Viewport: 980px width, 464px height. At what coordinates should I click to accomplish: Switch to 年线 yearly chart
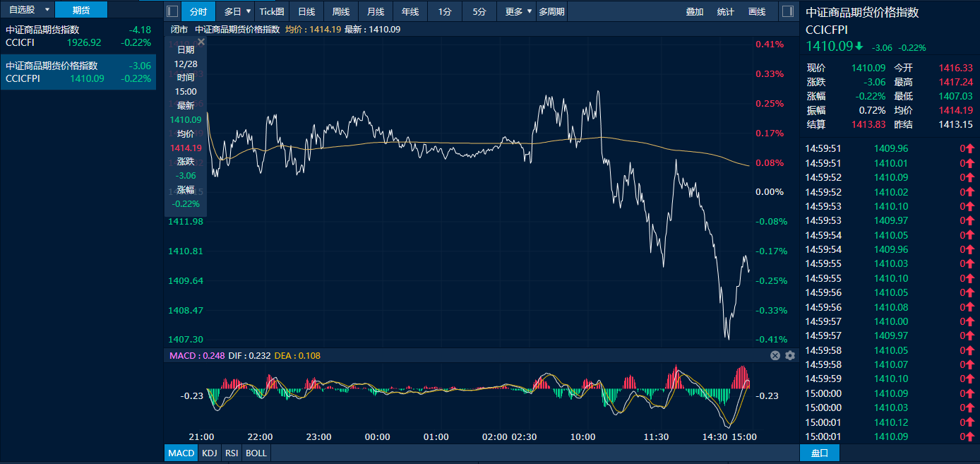[x=410, y=11]
